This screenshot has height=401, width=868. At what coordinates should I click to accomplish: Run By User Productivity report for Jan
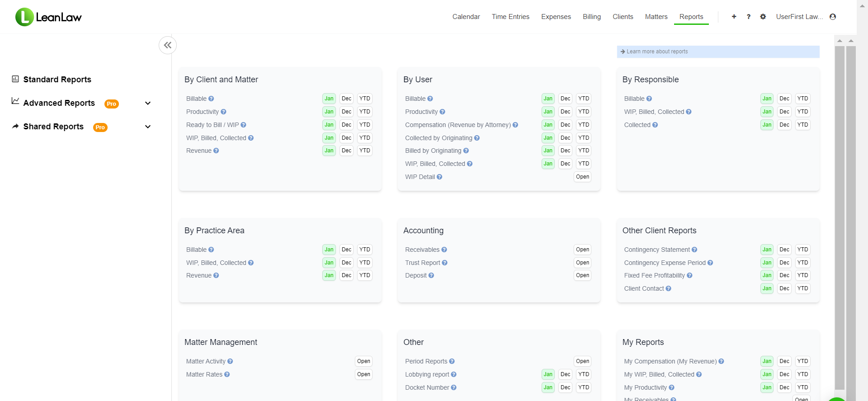coord(548,112)
